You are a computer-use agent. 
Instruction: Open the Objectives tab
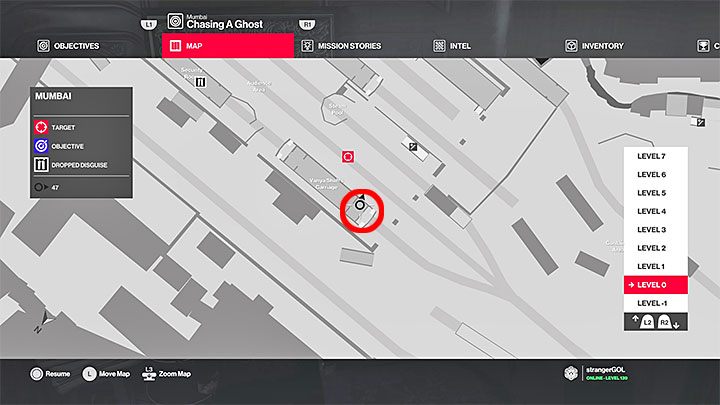pos(68,46)
